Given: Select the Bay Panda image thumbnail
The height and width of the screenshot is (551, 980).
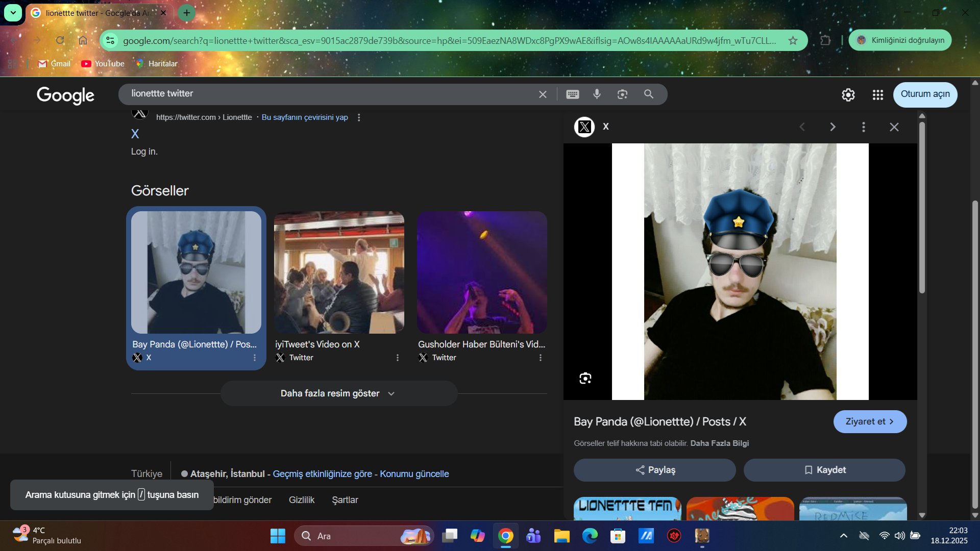Looking at the screenshot, I should [196, 272].
